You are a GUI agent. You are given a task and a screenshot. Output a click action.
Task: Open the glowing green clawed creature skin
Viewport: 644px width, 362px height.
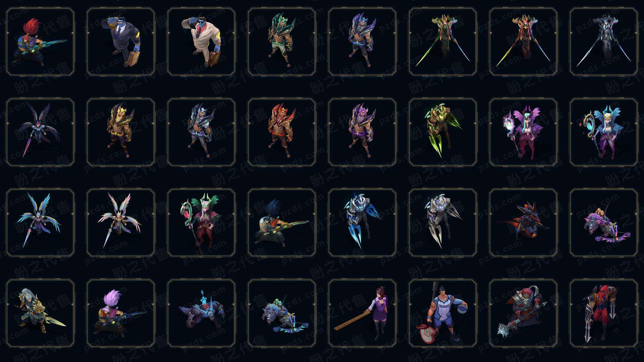[443, 132]
